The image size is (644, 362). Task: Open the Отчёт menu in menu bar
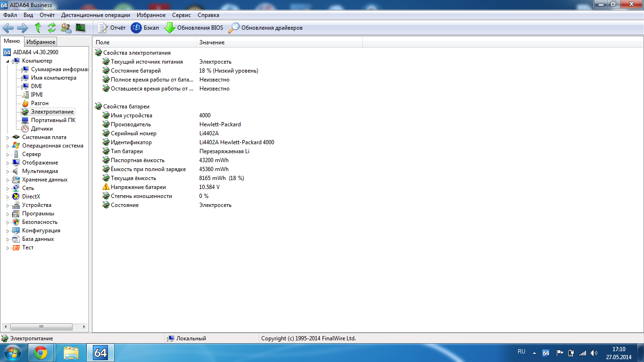(x=47, y=15)
